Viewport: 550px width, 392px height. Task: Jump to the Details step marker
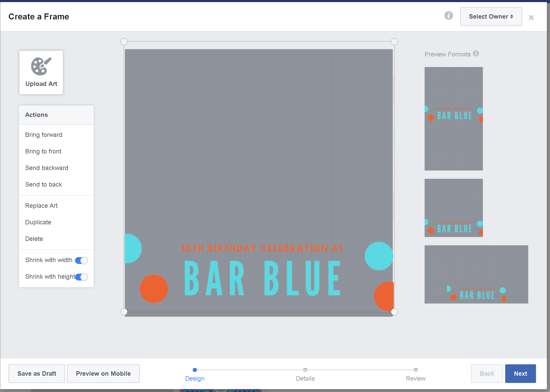(305, 370)
